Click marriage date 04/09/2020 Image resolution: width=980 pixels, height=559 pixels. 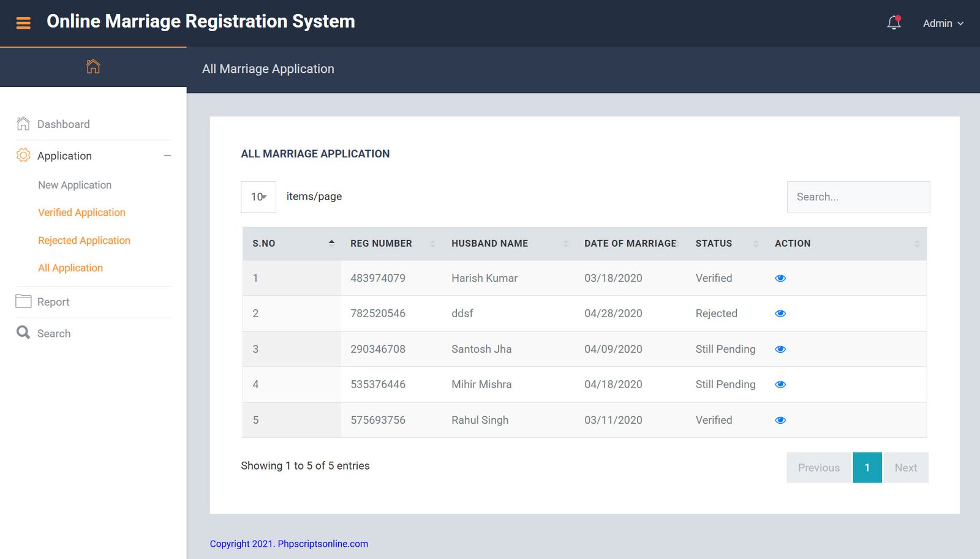coord(613,349)
